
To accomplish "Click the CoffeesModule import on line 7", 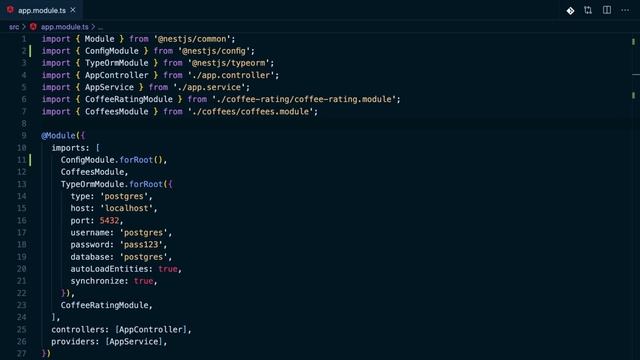I will tap(117, 112).
